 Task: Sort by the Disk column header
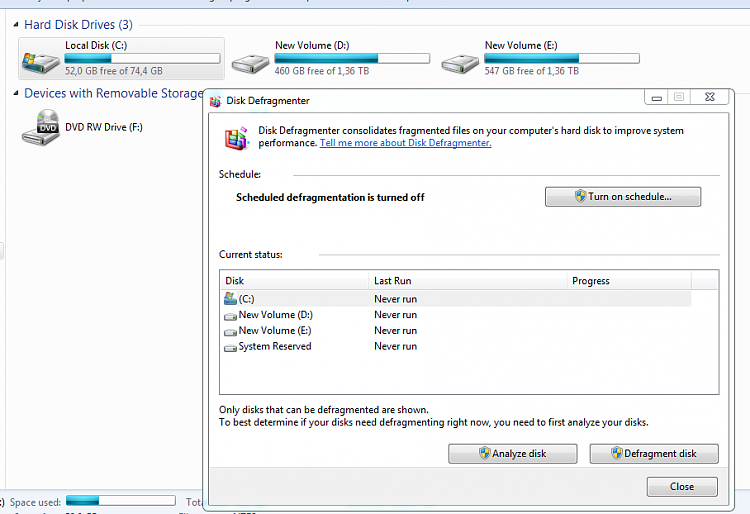point(294,281)
